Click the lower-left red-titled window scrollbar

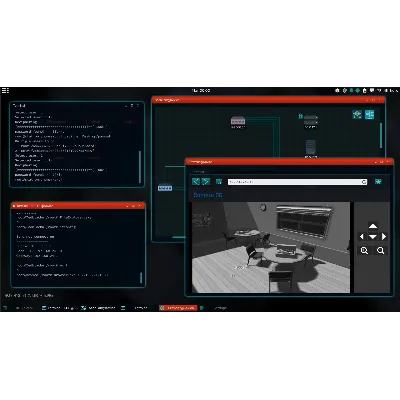[x=141, y=278]
